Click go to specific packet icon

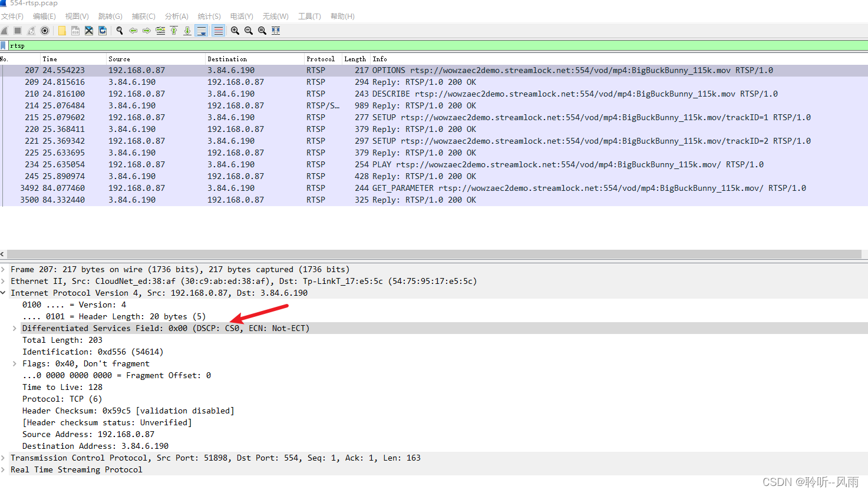160,31
